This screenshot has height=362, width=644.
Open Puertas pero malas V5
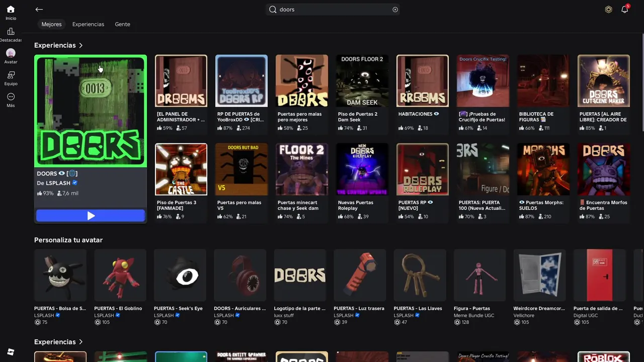click(x=242, y=182)
